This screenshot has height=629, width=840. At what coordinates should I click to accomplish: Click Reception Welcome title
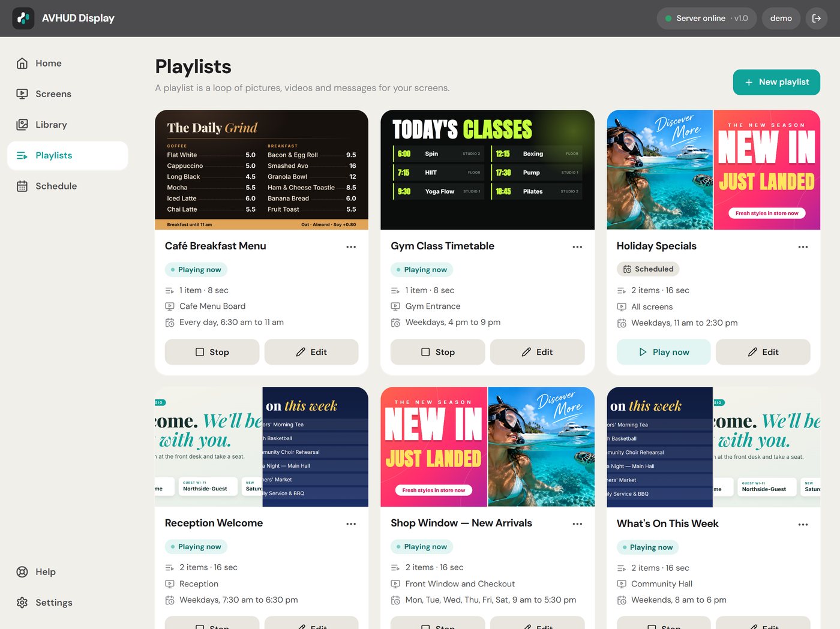[214, 523]
